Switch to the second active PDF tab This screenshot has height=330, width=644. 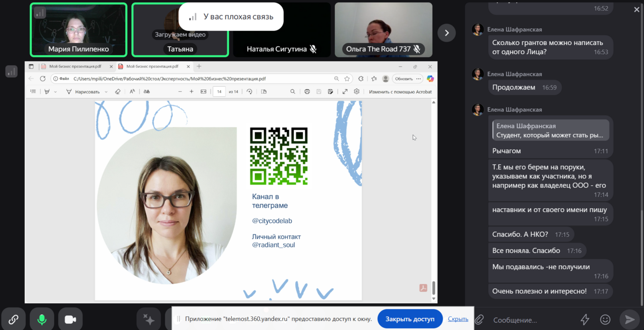click(152, 66)
